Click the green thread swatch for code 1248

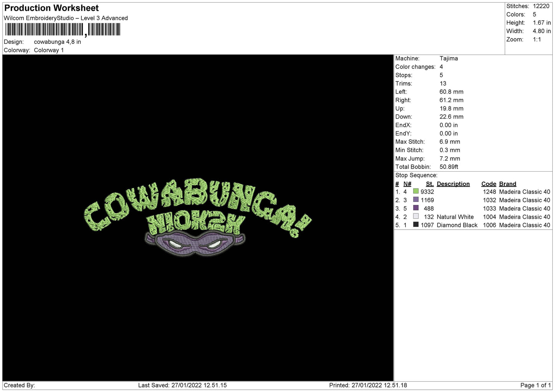pyautogui.click(x=416, y=191)
